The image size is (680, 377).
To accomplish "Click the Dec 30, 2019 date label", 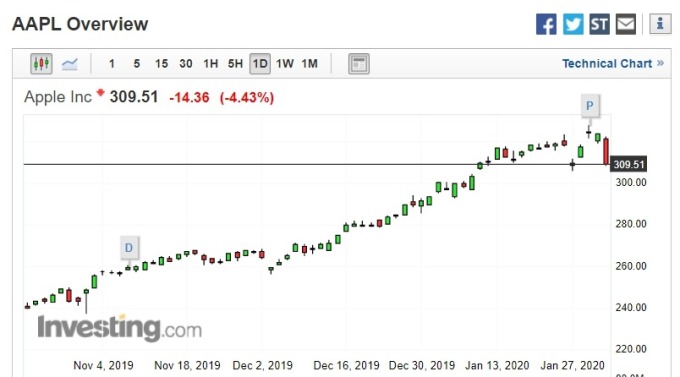I will 422,366.
